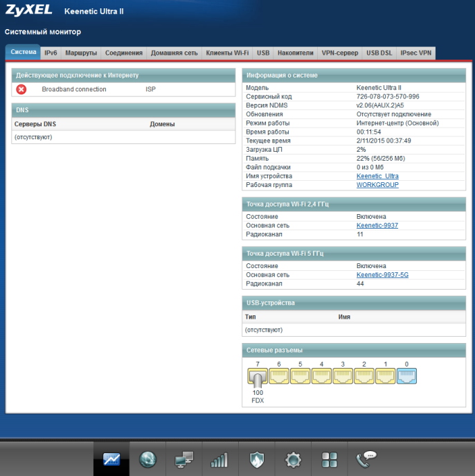Click radio channel value 44
This screenshot has width=475, height=476.
tap(360, 284)
